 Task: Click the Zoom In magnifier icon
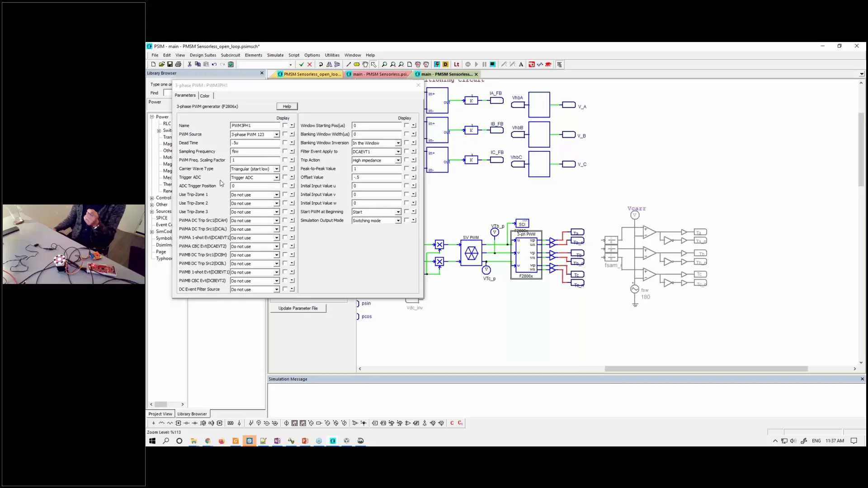tap(392, 65)
